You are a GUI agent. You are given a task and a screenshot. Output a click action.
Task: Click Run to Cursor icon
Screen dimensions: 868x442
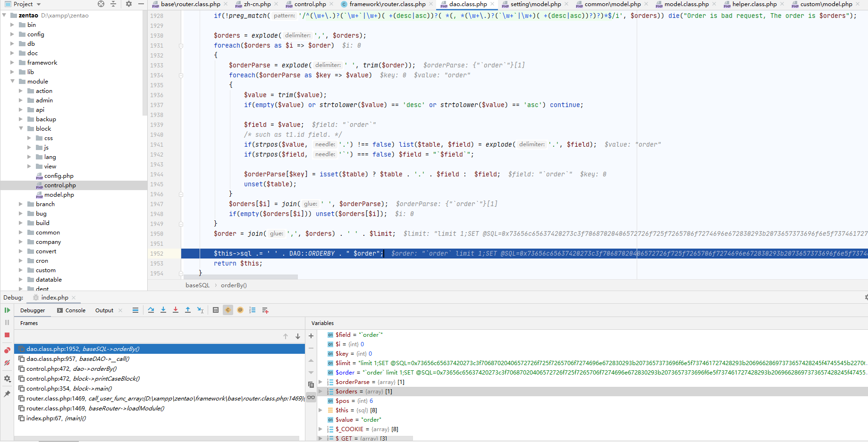[200, 310]
